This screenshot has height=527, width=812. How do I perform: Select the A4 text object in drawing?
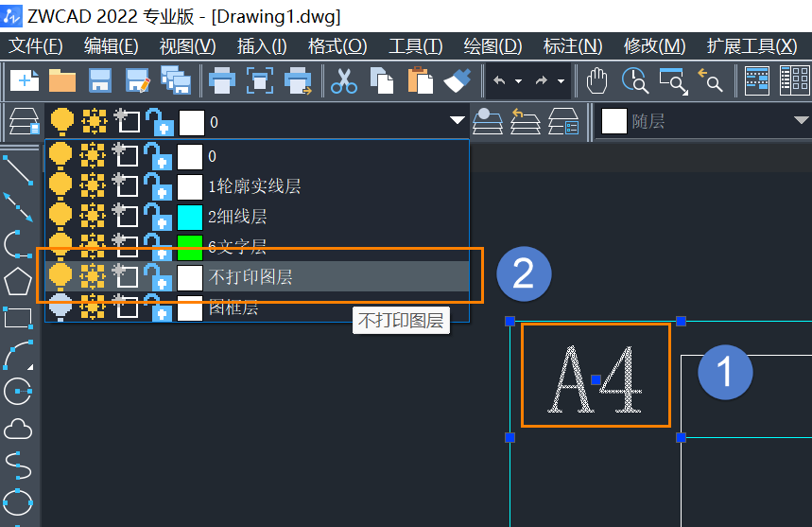(x=595, y=379)
